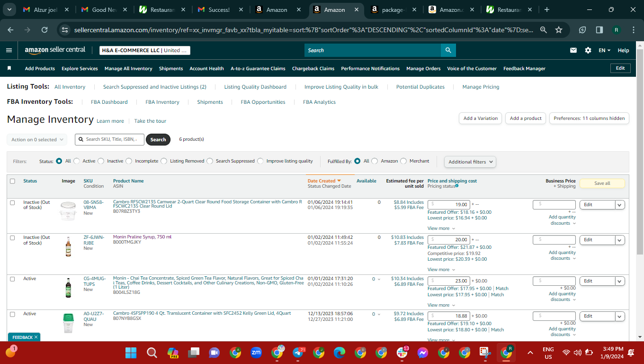Check the box for Cambro 4 Qt. row
Screen dimensions: 644x364
[12, 314]
